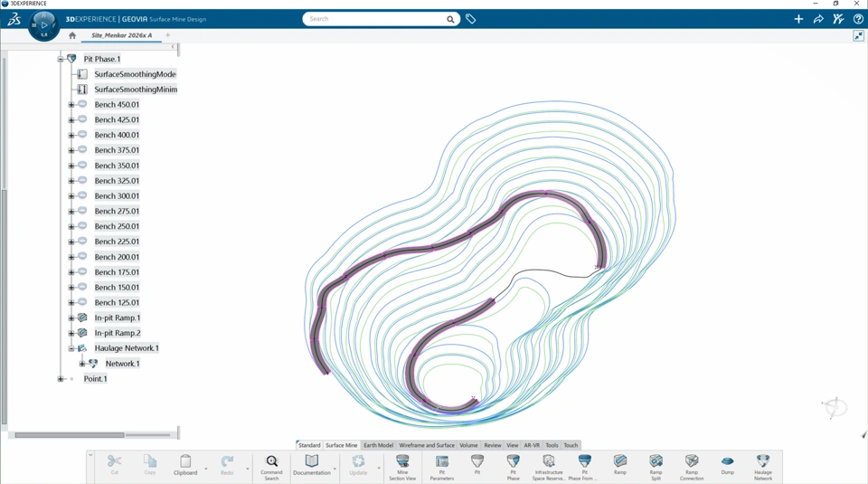Image resolution: width=868 pixels, height=484 pixels.
Task: Select SurfaceSmoothingMode parameter
Action: (x=135, y=74)
